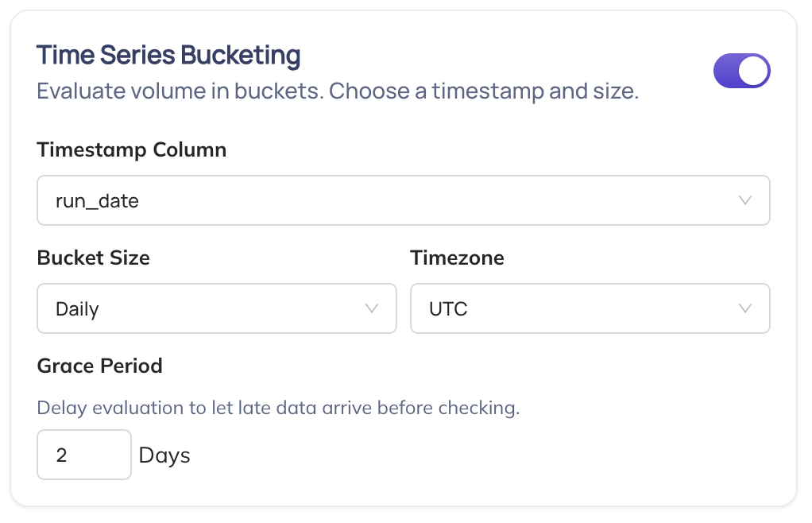Image resolution: width=812 pixels, height=523 pixels.
Task: Click the Bucket Size label
Action: [93, 258]
